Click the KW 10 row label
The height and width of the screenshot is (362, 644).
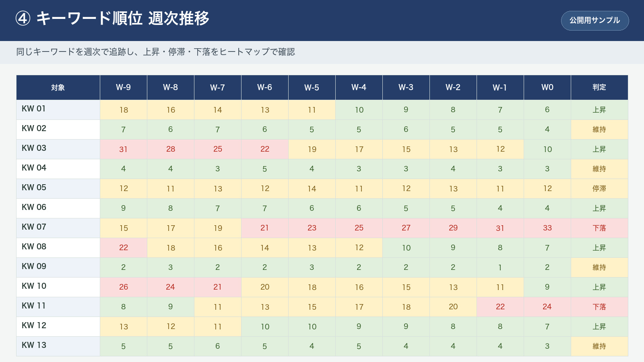tap(58, 287)
